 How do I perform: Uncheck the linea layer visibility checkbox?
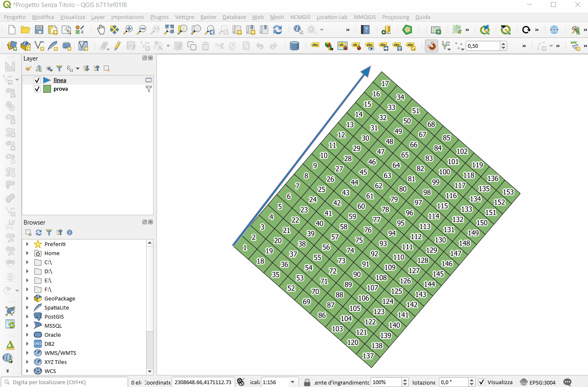click(37, 80)
